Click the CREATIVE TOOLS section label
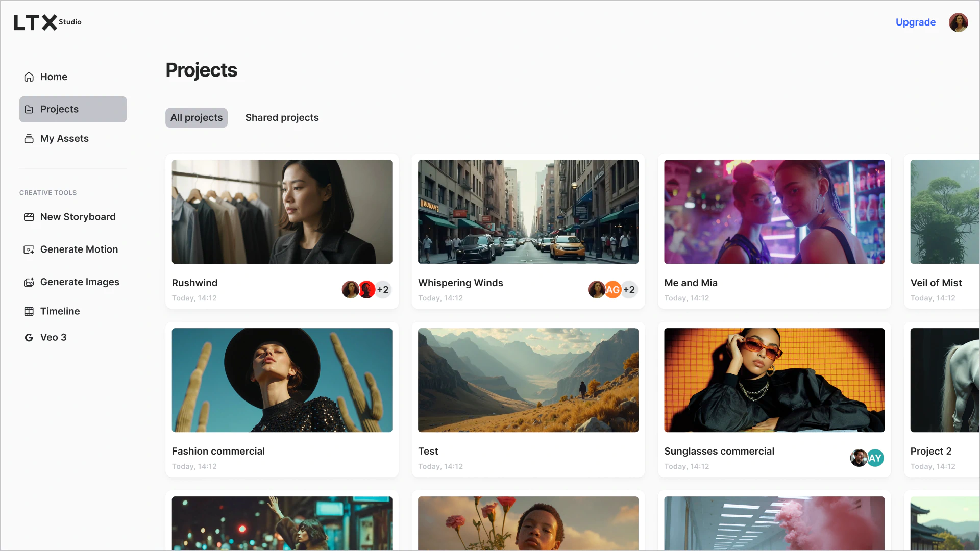Screen dimensions: 980x551 [48, 193]
